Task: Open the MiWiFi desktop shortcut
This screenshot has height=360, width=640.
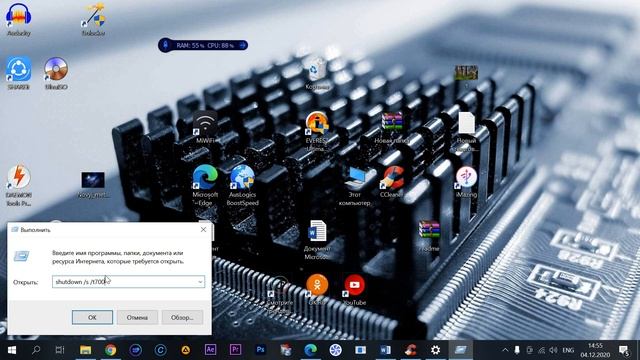Action: (x=205, y=127)
